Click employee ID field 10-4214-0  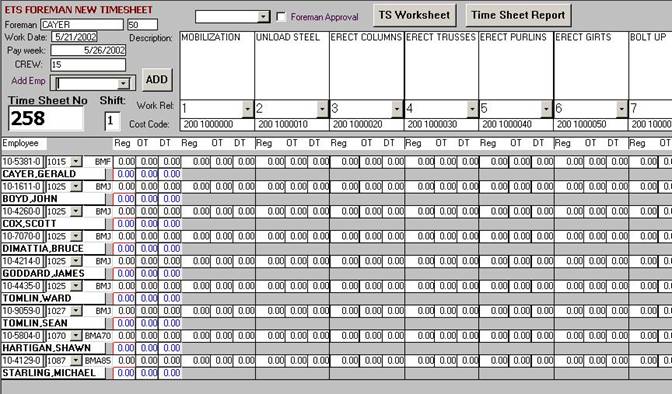point(22,261)
